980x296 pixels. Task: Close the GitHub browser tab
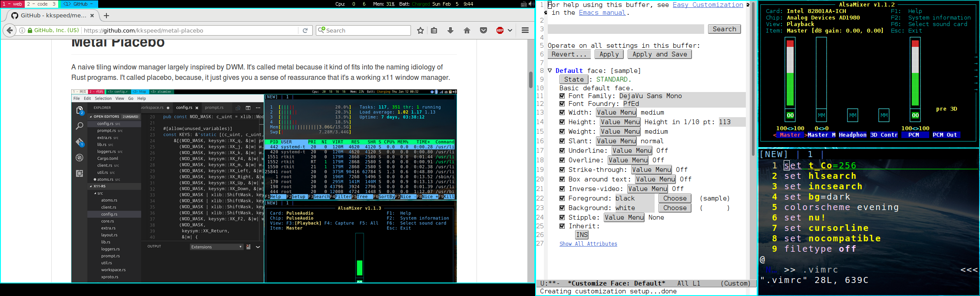click(92, 16)
